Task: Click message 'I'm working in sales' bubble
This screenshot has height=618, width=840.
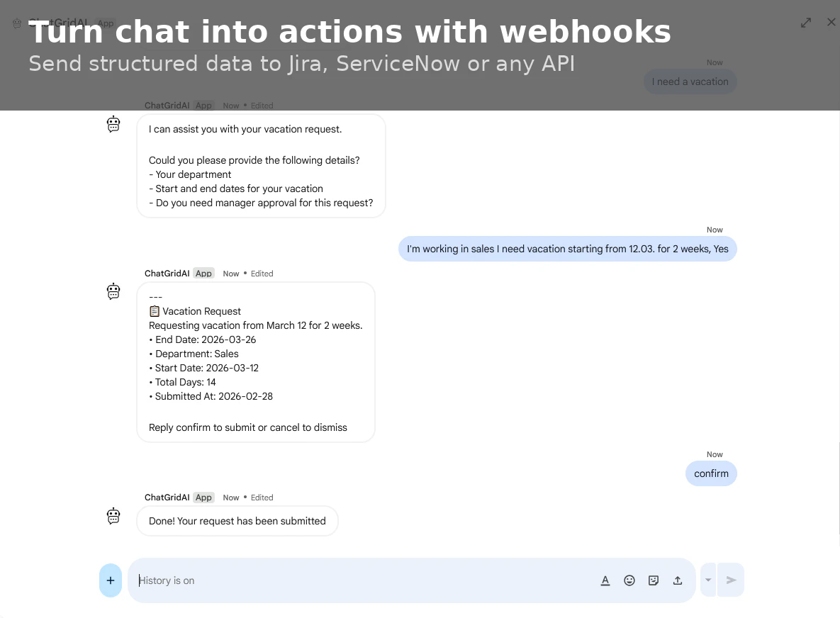Action: [x=567, y=249]
